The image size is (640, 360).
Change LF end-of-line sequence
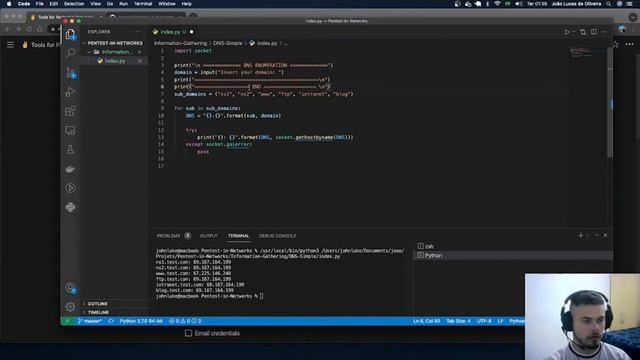pyautogui.click(x=500, y=321)
